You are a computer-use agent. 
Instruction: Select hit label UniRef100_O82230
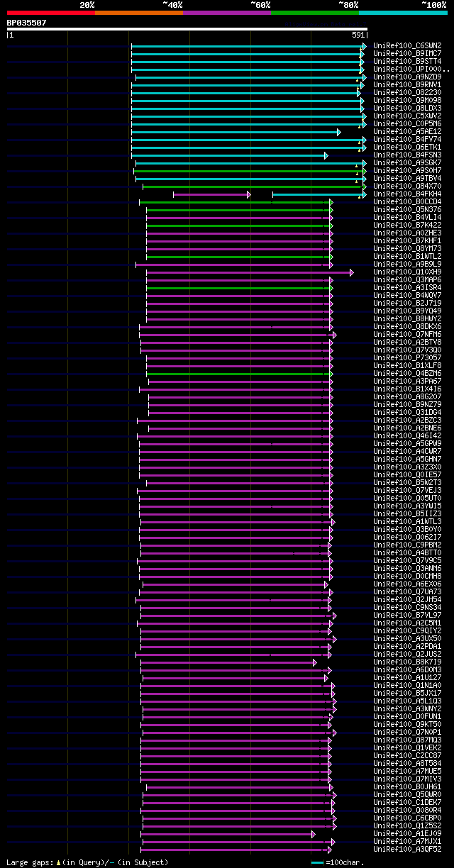pos(407,92)
